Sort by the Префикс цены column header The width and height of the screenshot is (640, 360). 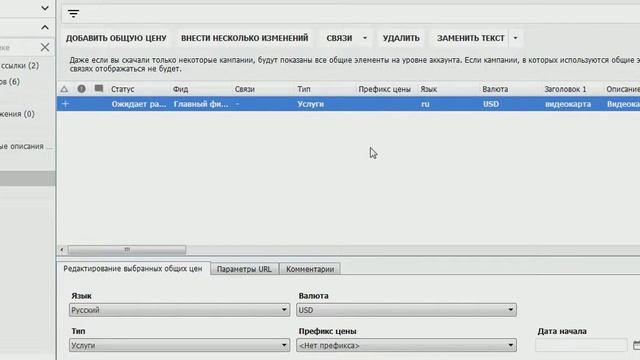pyautogui.click(x=384, y=89)
